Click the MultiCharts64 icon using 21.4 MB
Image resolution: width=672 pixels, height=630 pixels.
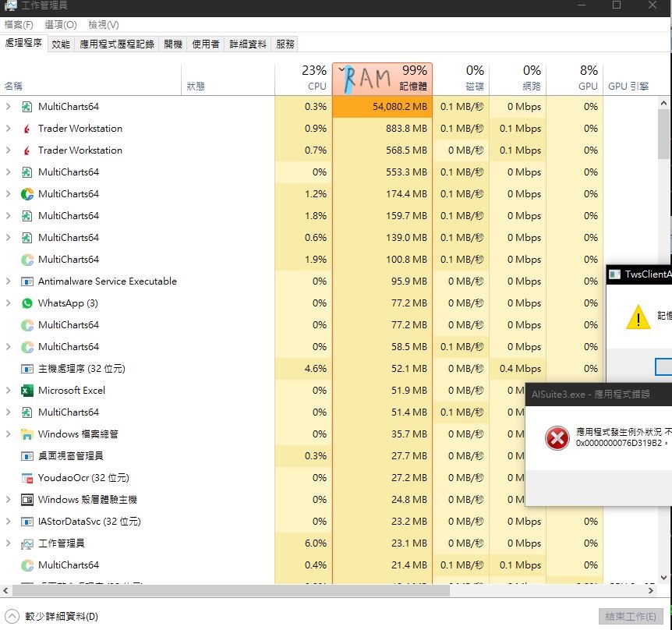point(27,565)
